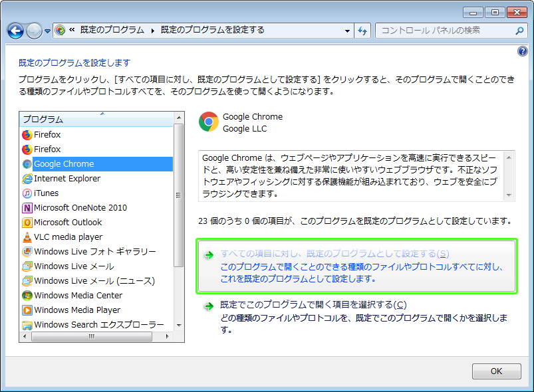Open help with the question mark icon
The height and width of the screenshot is (392, 534).
[523, 51]
